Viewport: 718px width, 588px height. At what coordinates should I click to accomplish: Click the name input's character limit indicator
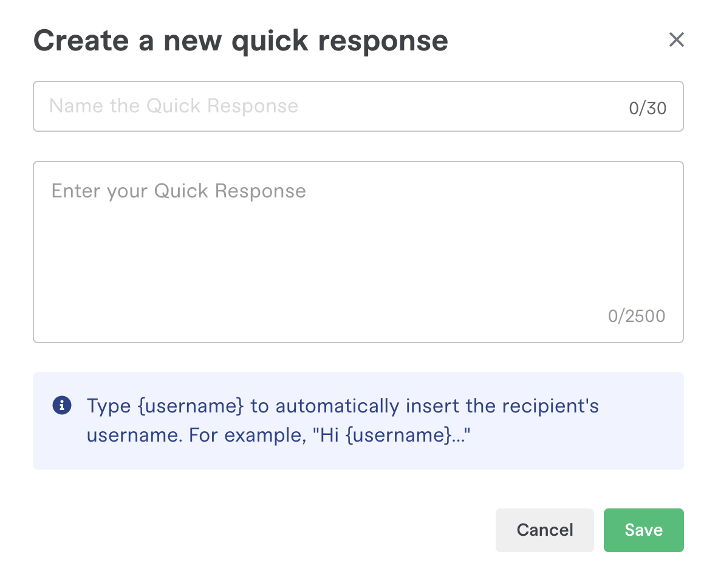[647, 106]
